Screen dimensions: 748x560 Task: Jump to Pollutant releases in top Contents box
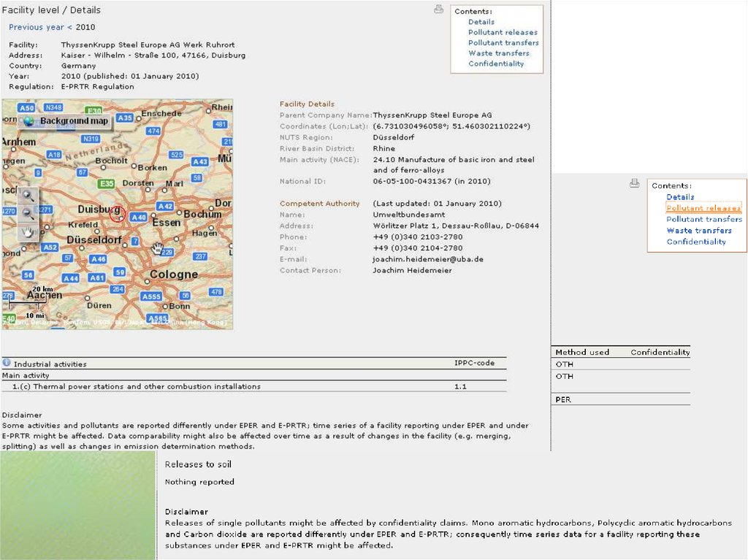click(503, 32)
